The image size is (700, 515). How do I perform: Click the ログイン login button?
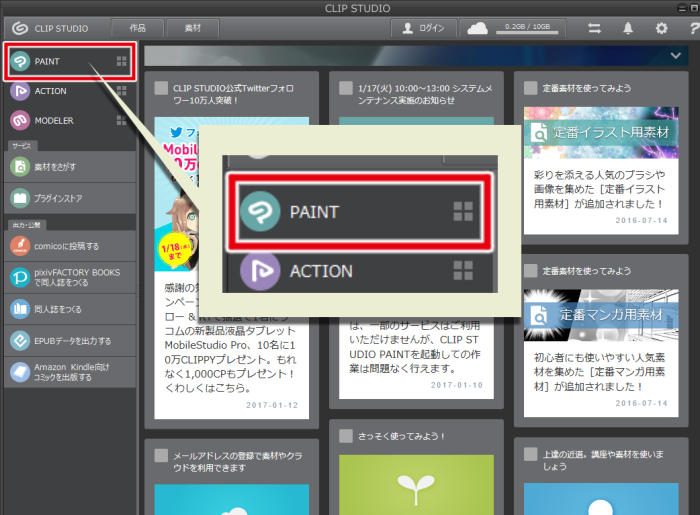coord(423,28)
